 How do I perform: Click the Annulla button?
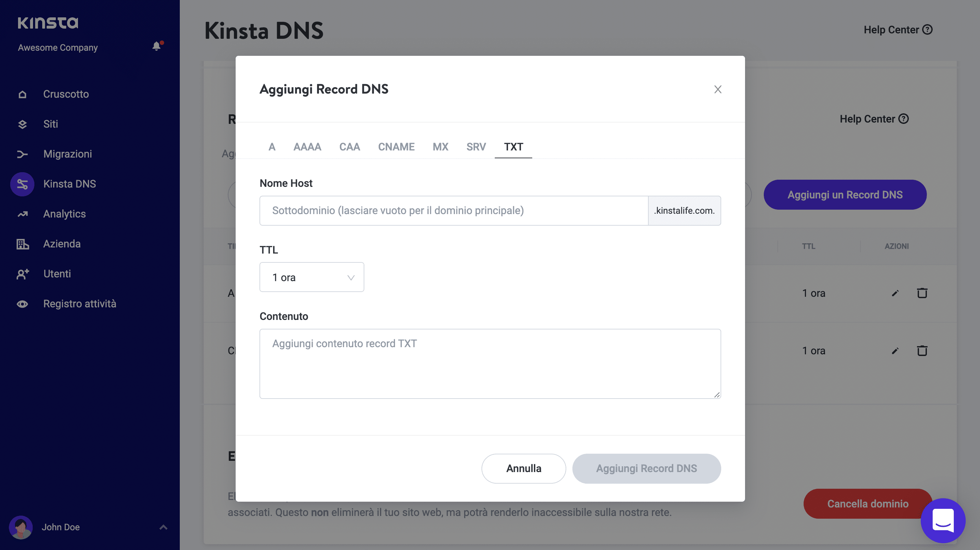[523, 469]
